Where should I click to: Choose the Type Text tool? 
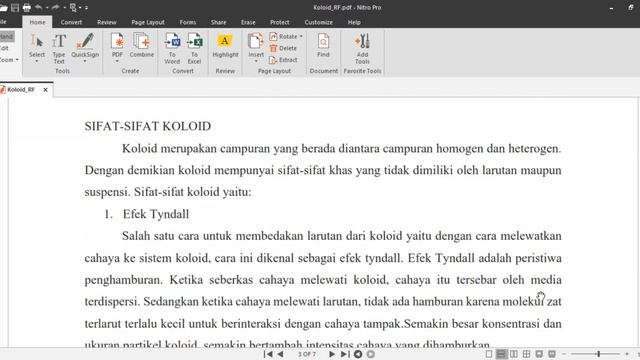coord(59,49)
